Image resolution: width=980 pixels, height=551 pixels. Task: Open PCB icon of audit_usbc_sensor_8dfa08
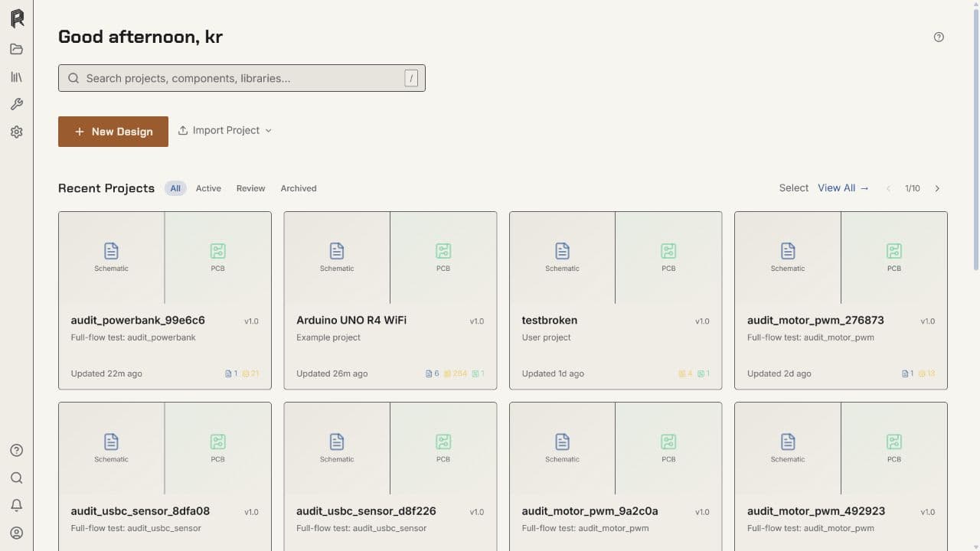click(218, 442)
